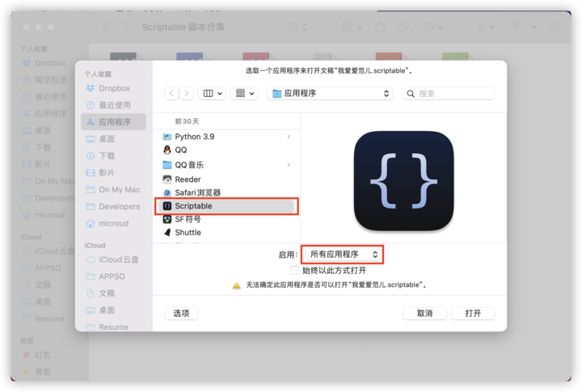Open the column view mode dropdown
Viewport: 582px width, 392px height.
pos(212,93)
